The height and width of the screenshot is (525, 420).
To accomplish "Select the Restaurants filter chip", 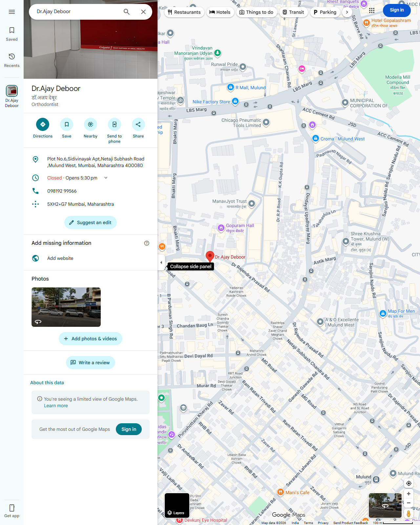I will tap(184, 12).
